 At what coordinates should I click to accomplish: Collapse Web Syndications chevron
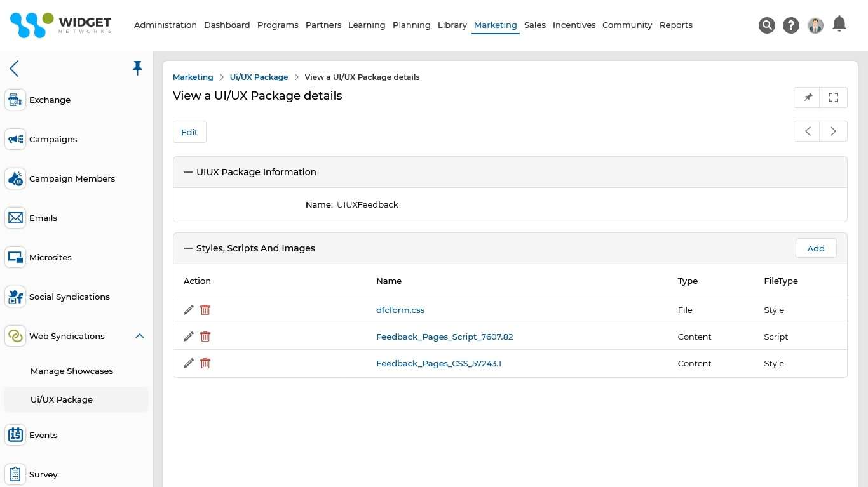click(x=140, y=336)
